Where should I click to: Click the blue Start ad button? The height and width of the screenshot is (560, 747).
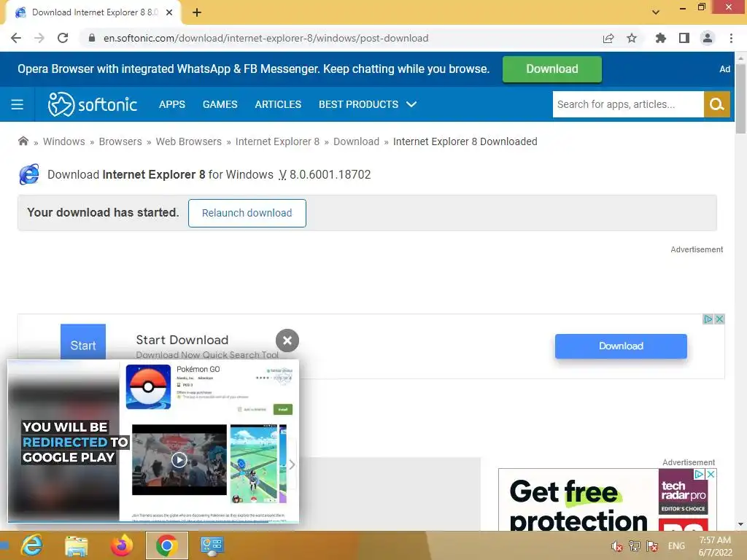(x=83, y=342)
